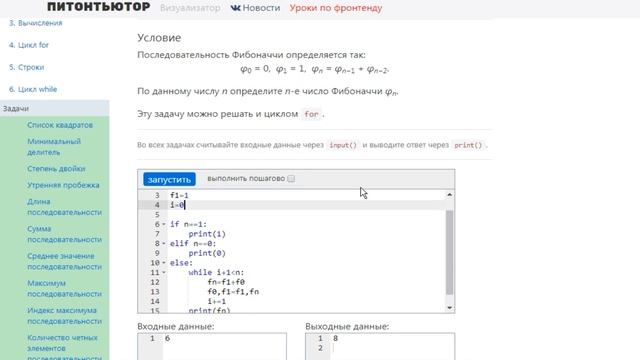Click the code line print(0)
The image size is (640, 360).
click(x=207, y=253)
